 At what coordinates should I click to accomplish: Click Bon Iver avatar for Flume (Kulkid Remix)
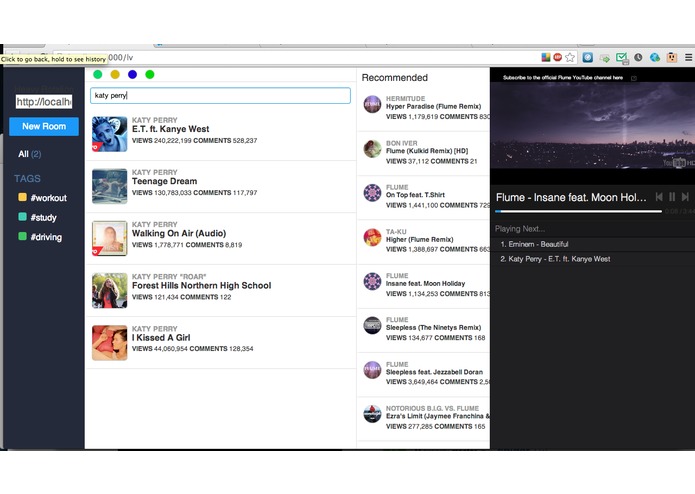372,148
